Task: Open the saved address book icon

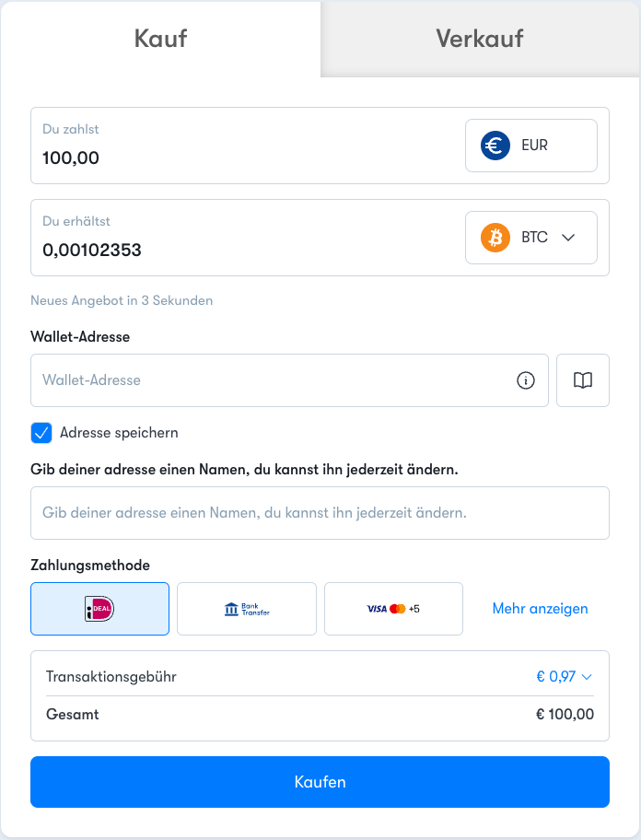Action: (583, 380)
